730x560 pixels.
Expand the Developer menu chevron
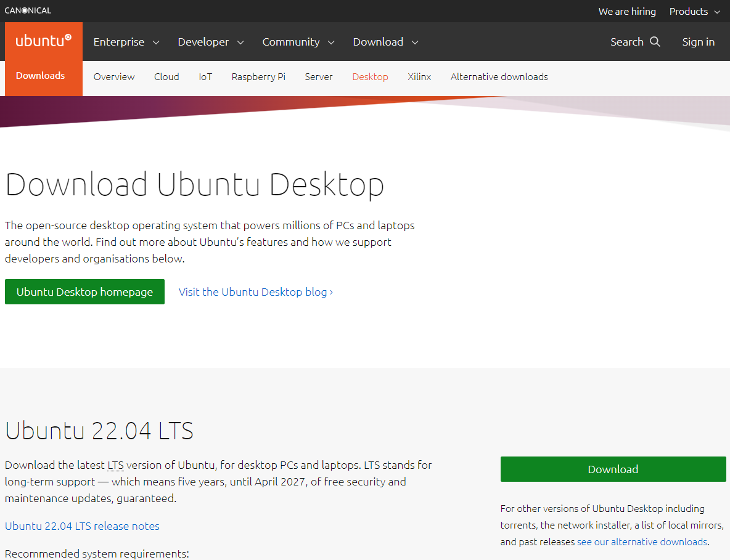pos(240,43)
